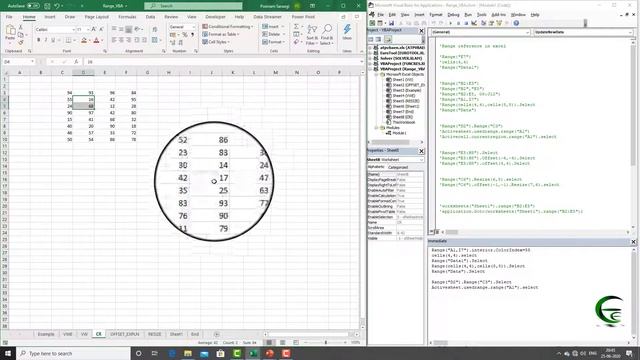This screenshot has width=640, height=360.
Task: Click the Excel Name Box field
Action: pyautogui.click(x=19, y=62)
